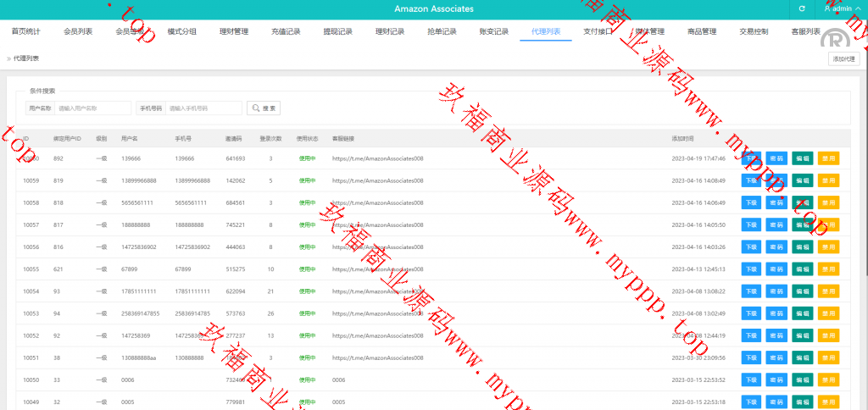Disable agent 10053 using 禁用 button

828,313
